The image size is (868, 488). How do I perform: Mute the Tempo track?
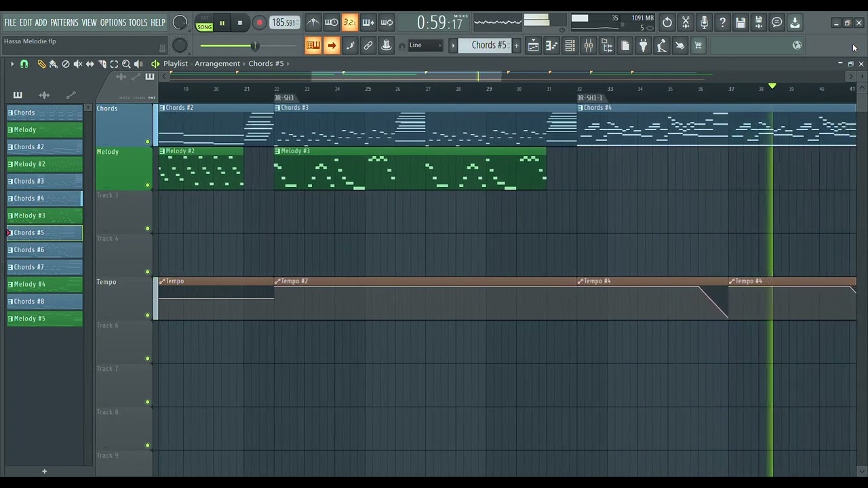click(148, 315)
